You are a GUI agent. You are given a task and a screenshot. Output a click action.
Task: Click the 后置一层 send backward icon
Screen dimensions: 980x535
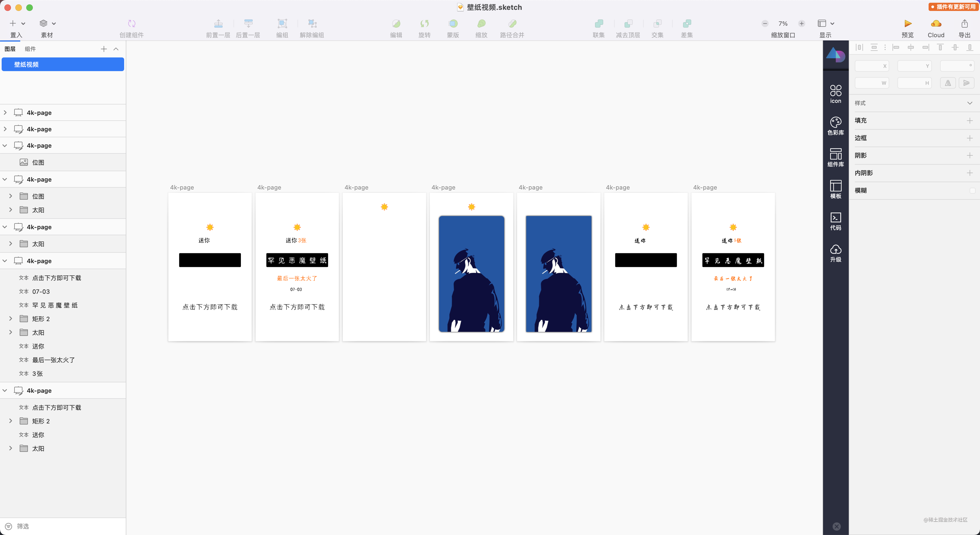click(x=249, y=24)
